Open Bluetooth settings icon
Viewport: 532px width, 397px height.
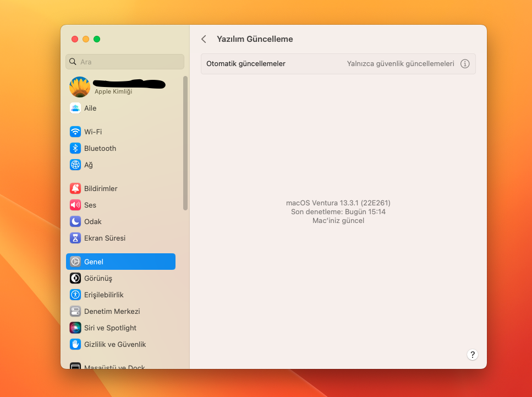click(75, 148)
